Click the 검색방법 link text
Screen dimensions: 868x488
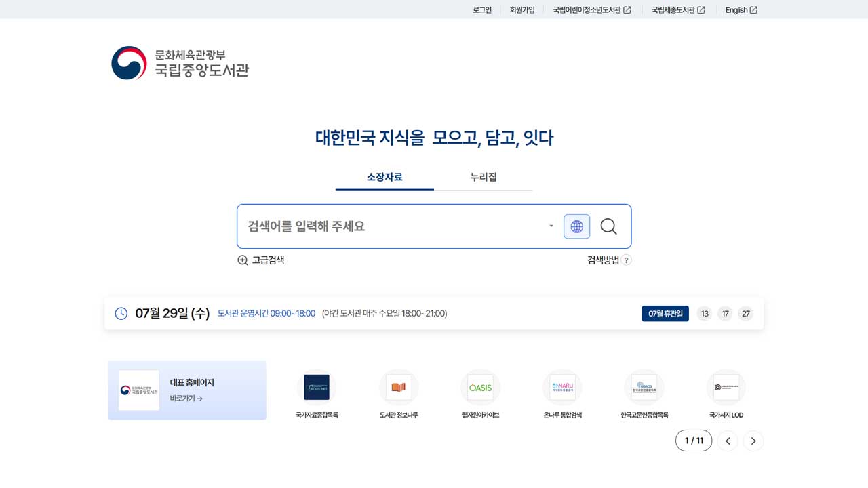pos(603,260)
